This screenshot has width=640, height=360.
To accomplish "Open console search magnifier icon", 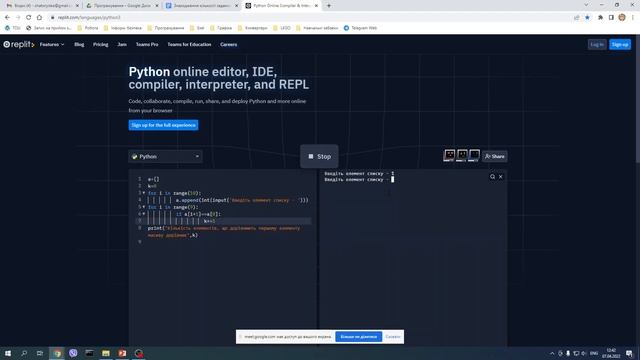I will coord(493,177).
